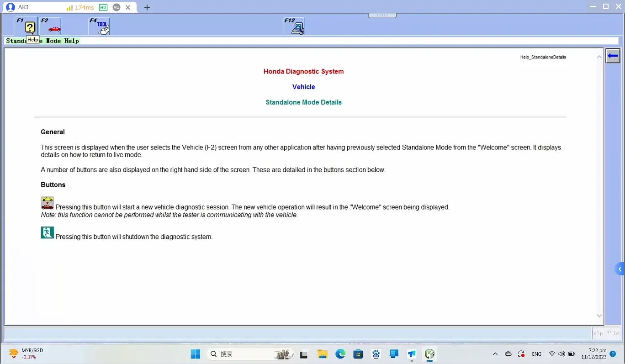Click the OneDrive cloud tray icon

click(508, 354)
